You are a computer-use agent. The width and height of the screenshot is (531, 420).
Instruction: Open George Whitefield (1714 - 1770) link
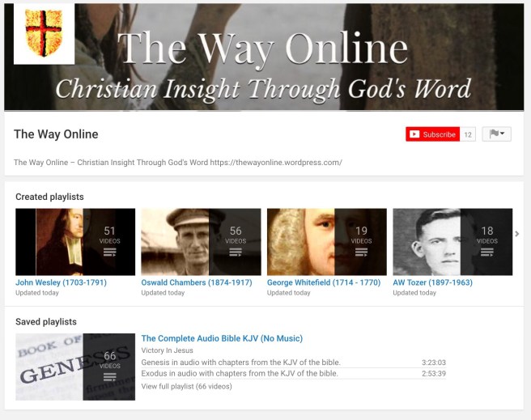pyautogui.click(x=324, y=282)
